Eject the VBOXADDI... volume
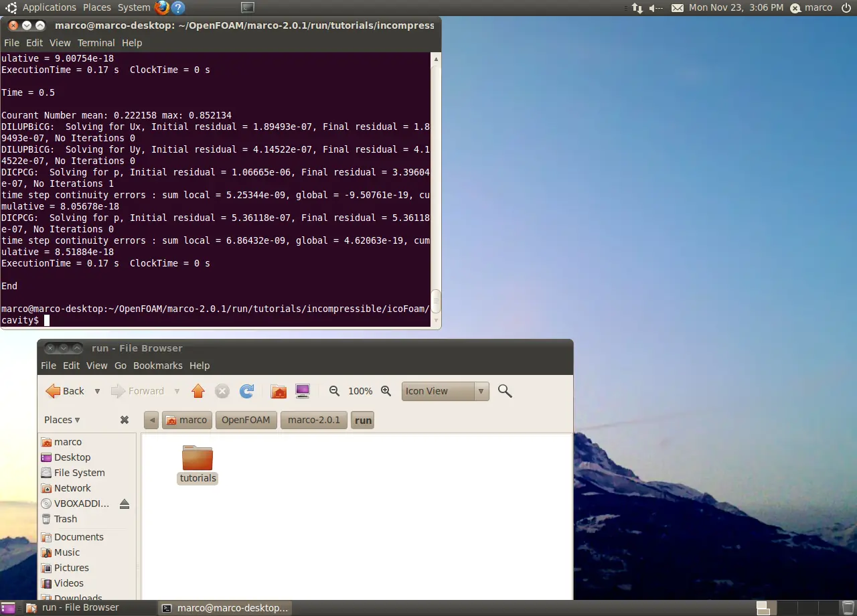The height and width of the screenshot is (616, 857). [125, 504]
